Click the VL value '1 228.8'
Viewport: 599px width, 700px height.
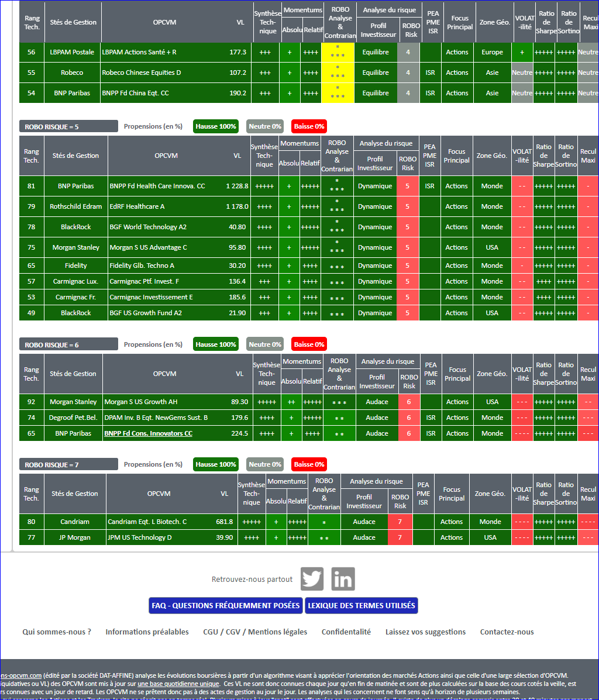[x=237, y=186]
